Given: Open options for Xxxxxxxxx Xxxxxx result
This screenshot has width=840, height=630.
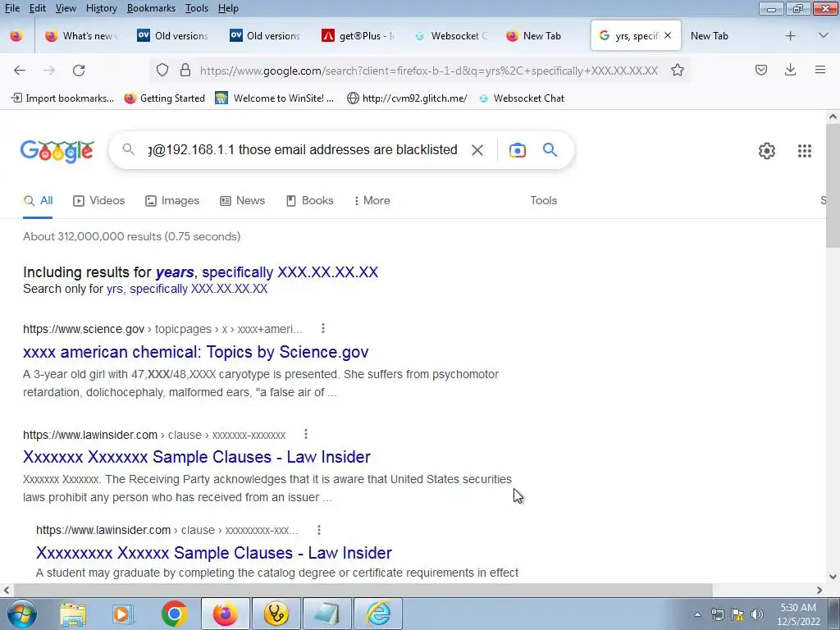Looking at the screenshot, I should coord(319,530).
